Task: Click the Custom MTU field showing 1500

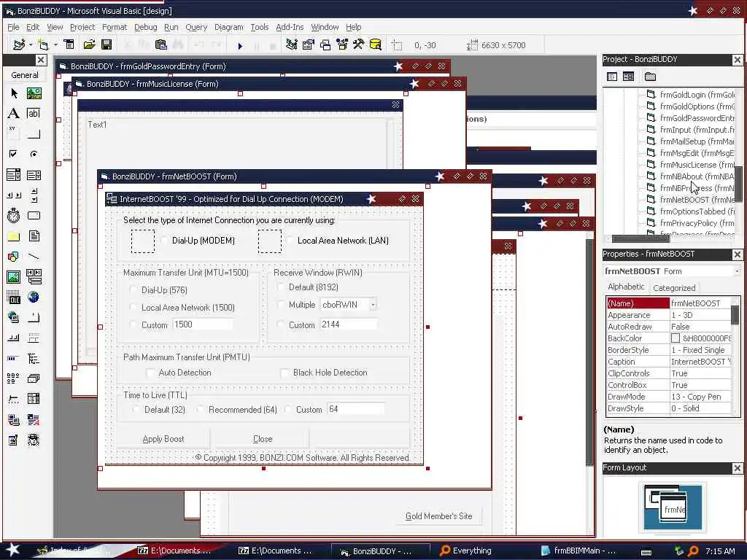Action: (x=203, y=324)
